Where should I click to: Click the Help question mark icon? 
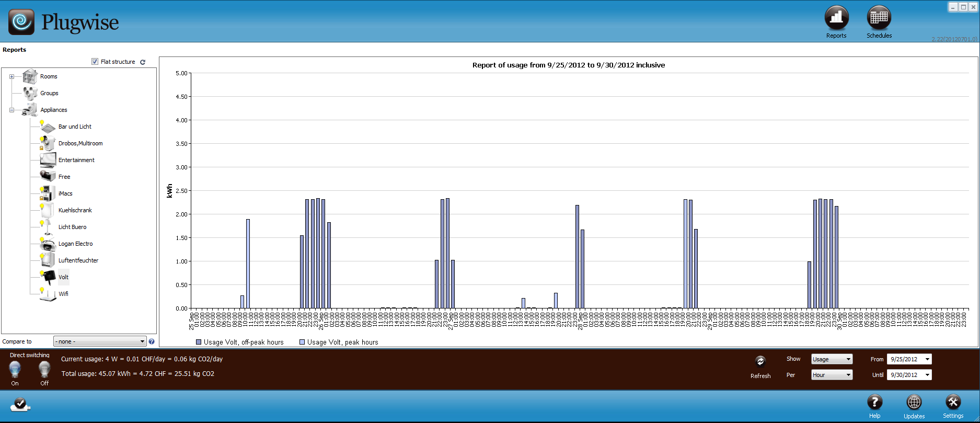tap(874, 402)
